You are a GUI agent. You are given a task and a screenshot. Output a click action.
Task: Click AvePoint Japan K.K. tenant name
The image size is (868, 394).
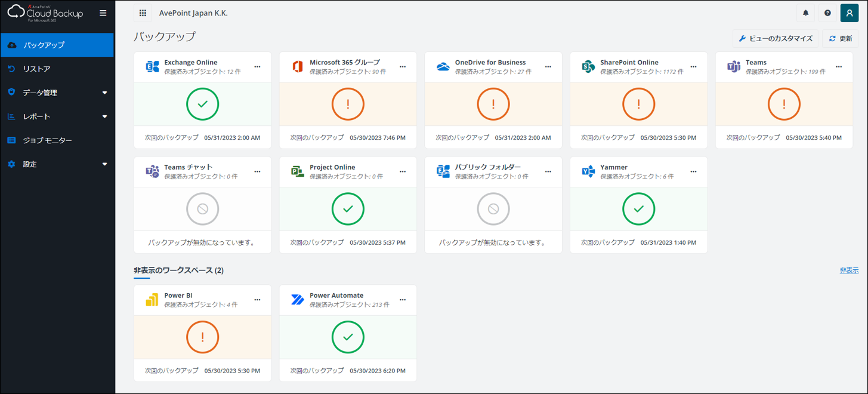193,13
